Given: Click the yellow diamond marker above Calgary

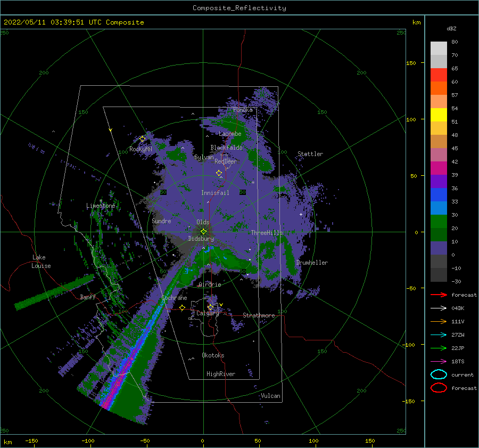Looking at the screenshot, I should [x=210, y=307].
